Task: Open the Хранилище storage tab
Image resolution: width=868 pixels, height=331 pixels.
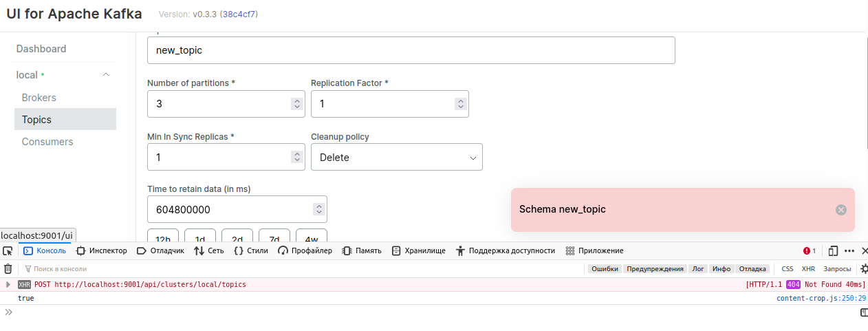Action: (x=418, y=250)
